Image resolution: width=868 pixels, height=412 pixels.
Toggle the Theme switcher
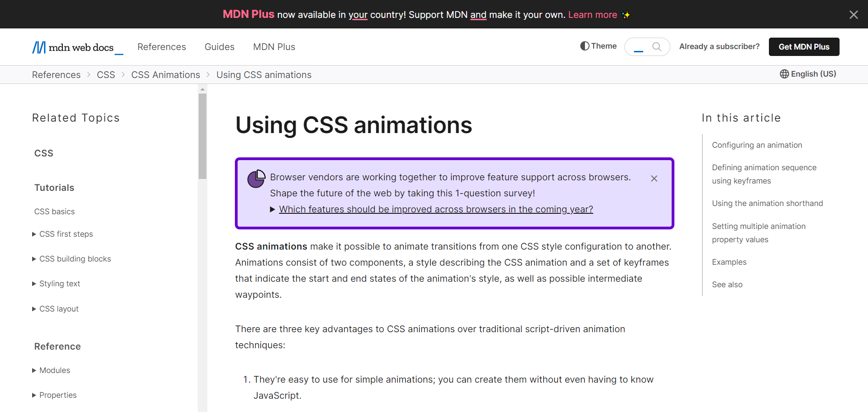coord(598,46)
